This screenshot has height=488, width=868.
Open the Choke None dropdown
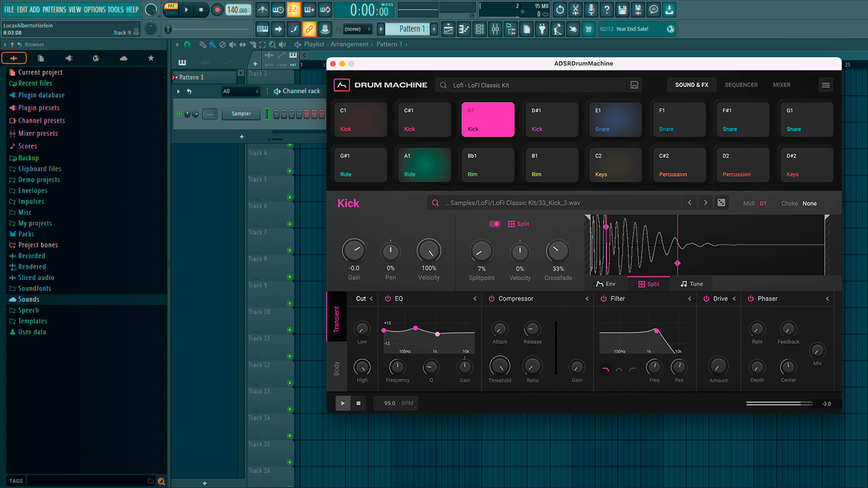[x=810, y=203]
